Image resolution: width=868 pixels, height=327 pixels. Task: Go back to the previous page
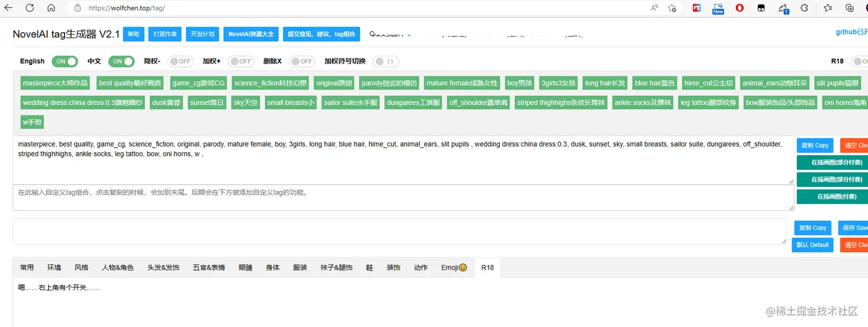click(8, 8)
